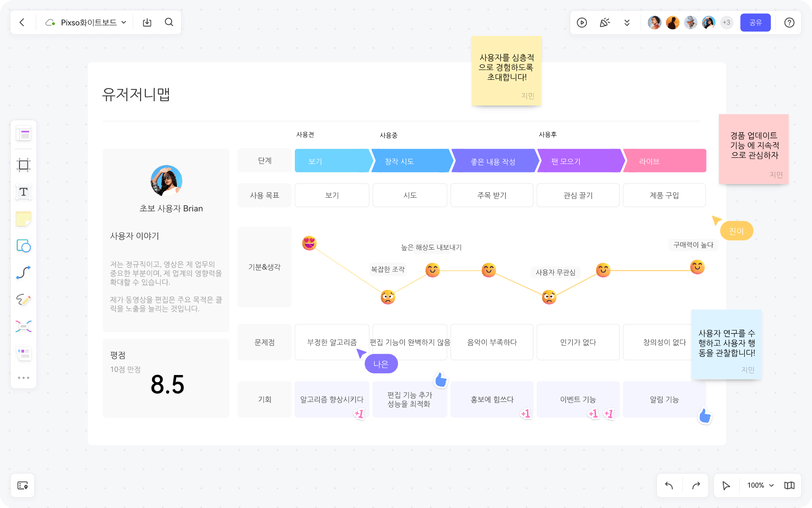Select the list card tool in sidebar
This screenshot has width=812, height=508.
pyautogui.click(x=23, y=353)
